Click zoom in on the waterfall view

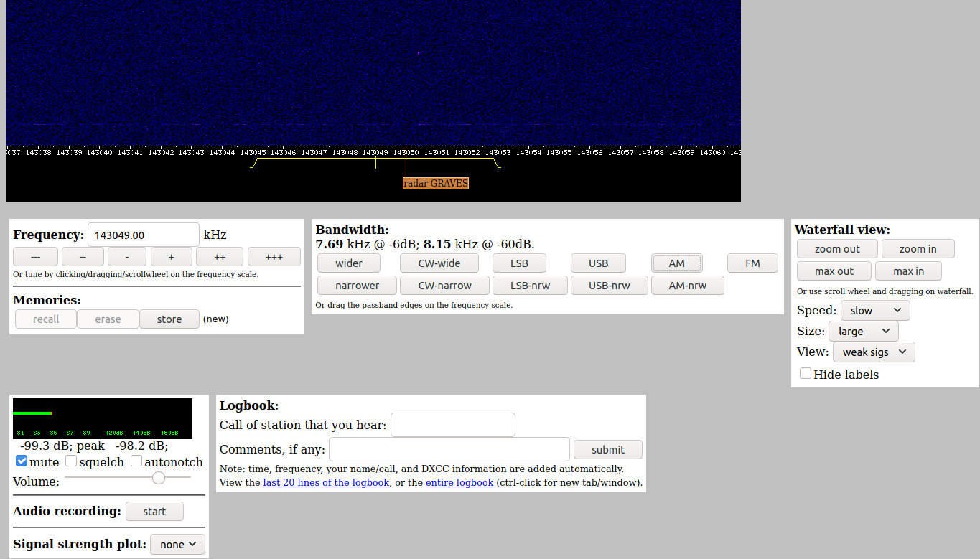[918, 249]
